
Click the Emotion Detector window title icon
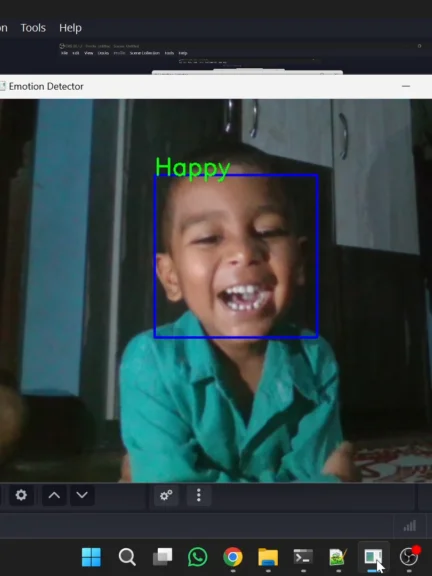coord(2,86)
